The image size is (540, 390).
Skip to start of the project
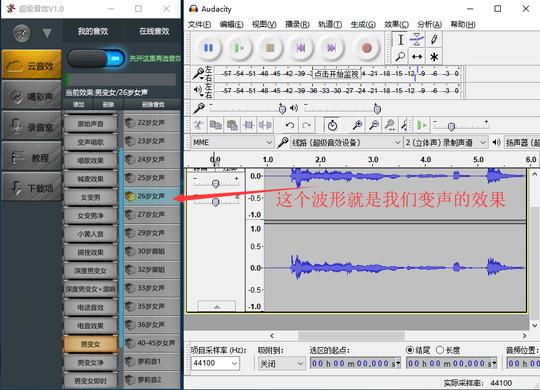tap(301, 48)
